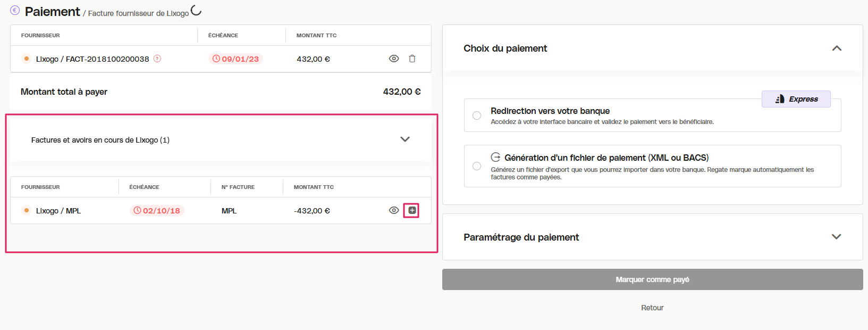Collapse the Choix du paiement section
Viewport: 868px width, 330px height.
tap(837, 48)
